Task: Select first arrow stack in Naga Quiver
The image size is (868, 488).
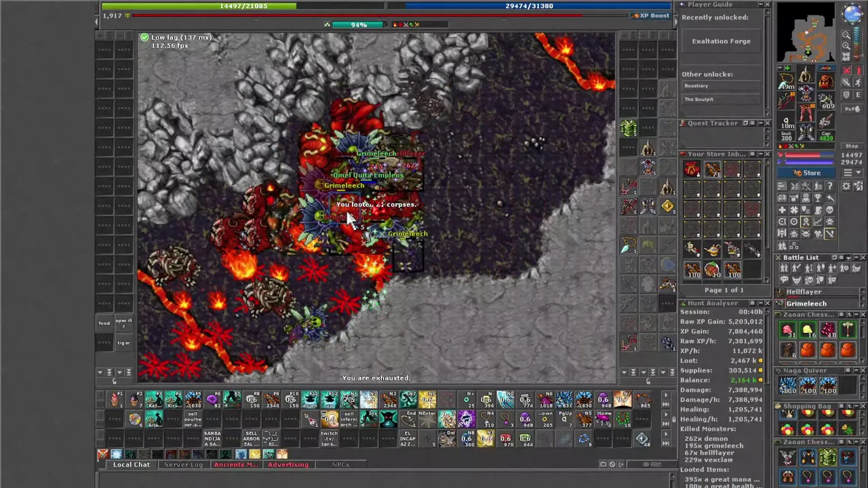Action: 787,386
